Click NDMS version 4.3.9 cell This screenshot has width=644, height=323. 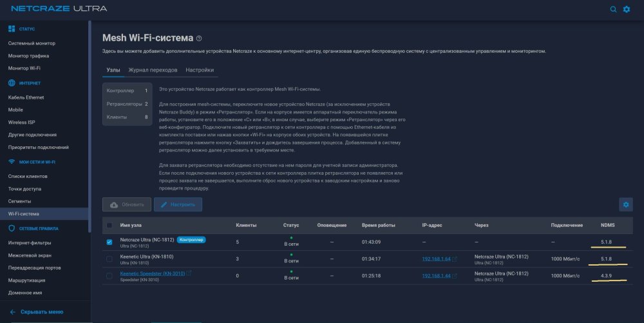coord(606,276)
